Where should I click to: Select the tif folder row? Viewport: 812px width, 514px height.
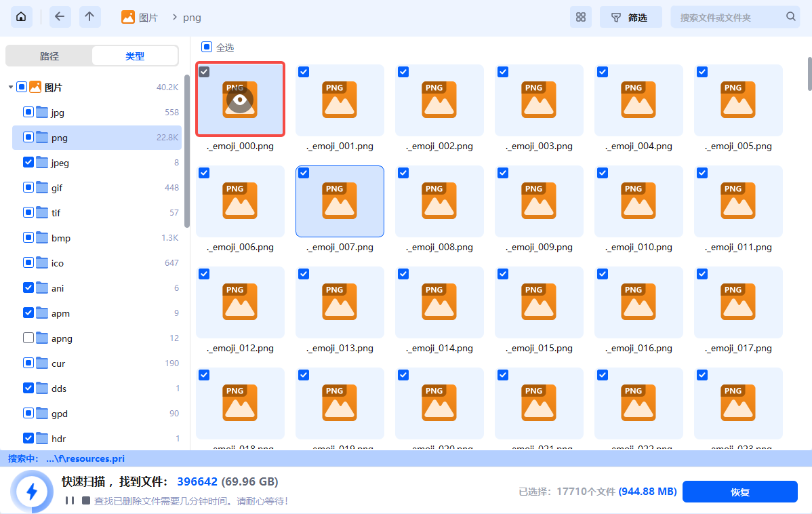(97, 212)
